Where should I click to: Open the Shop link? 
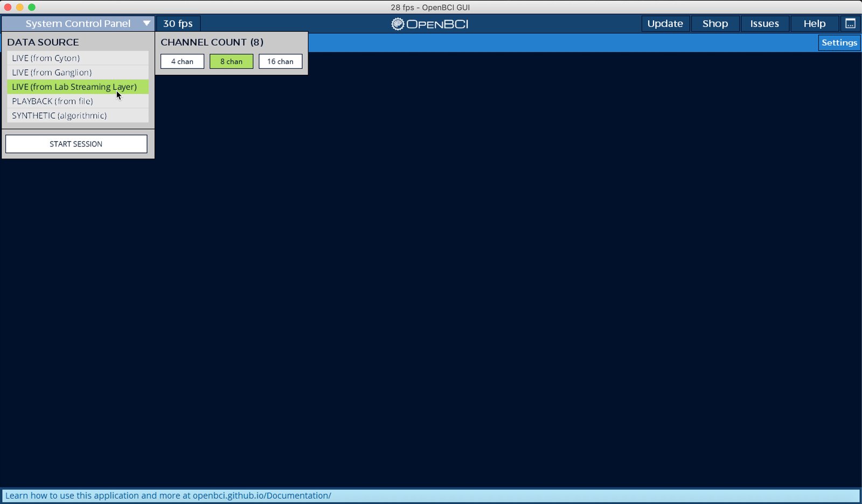pos(715,24)
